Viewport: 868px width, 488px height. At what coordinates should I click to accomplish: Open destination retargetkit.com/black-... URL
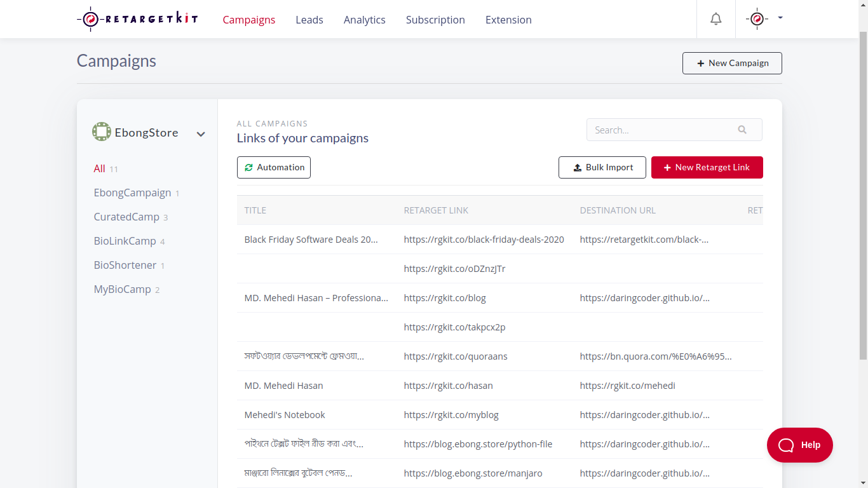(x=644, y=240)
